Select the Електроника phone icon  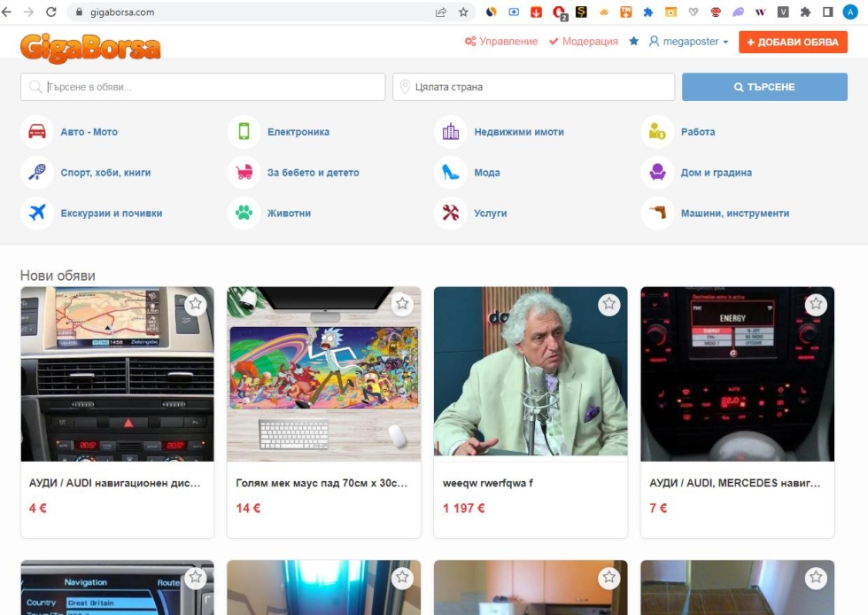(244, 132)
